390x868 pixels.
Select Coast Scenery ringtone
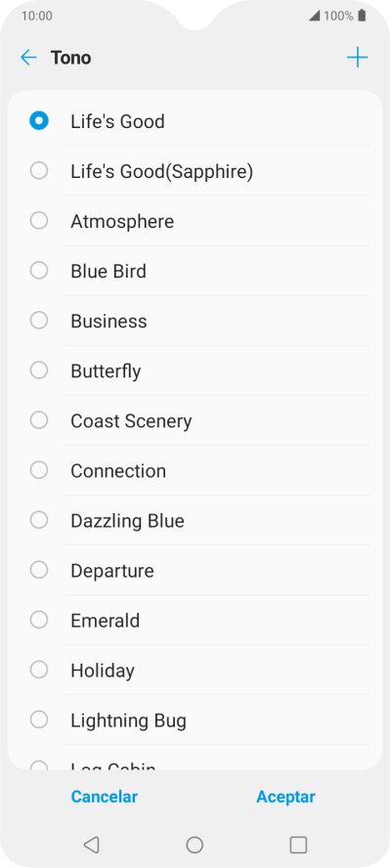(195, 420)
